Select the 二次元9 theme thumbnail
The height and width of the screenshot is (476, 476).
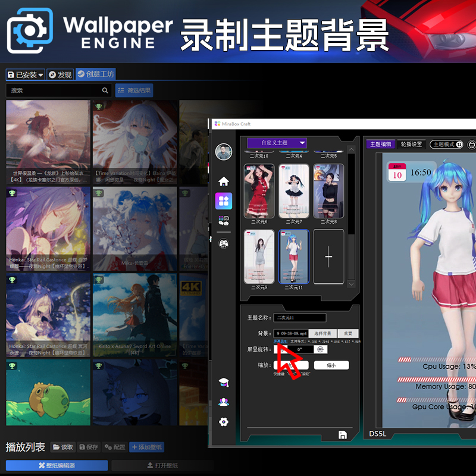pos(259,257)
